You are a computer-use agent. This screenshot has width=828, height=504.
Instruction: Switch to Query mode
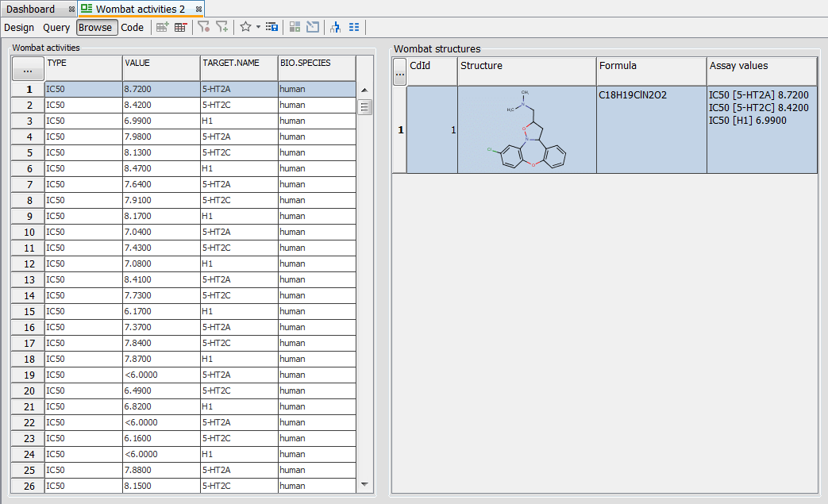click(x=56, y=27)
